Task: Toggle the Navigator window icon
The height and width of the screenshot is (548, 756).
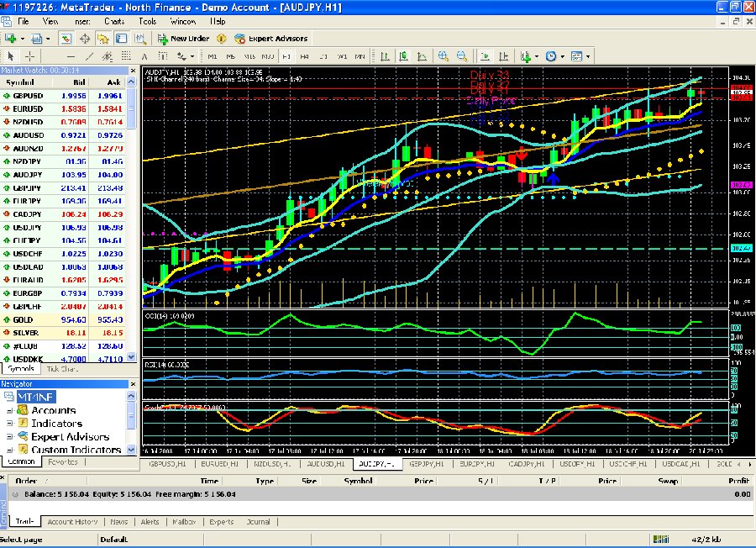Action: coord(102,39)
